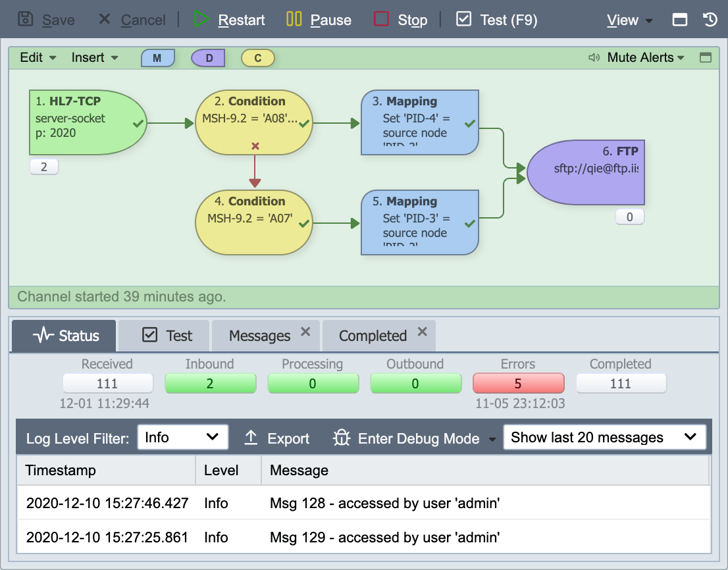Insert a Condition node via C icon
This screenshot has height=570, width=728.
257,58
